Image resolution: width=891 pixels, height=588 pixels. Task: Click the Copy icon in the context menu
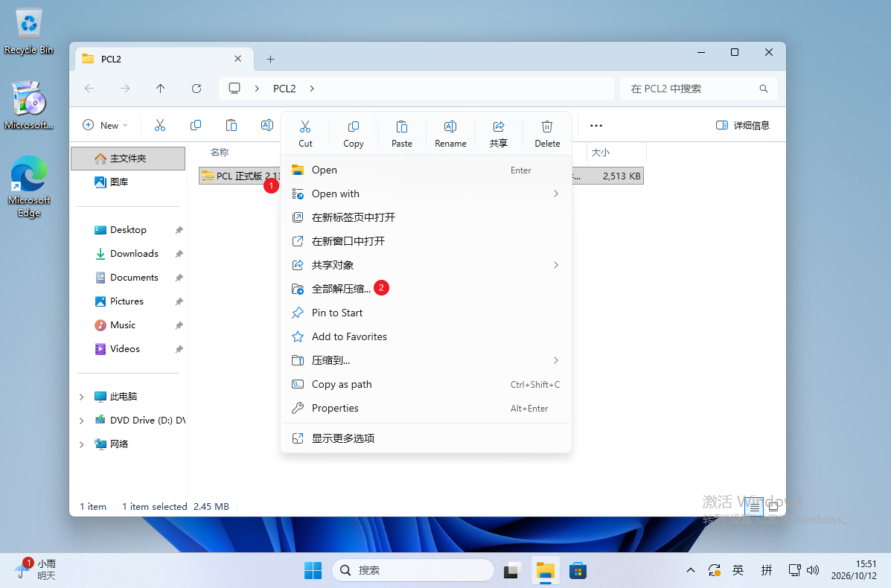(353, 127)
